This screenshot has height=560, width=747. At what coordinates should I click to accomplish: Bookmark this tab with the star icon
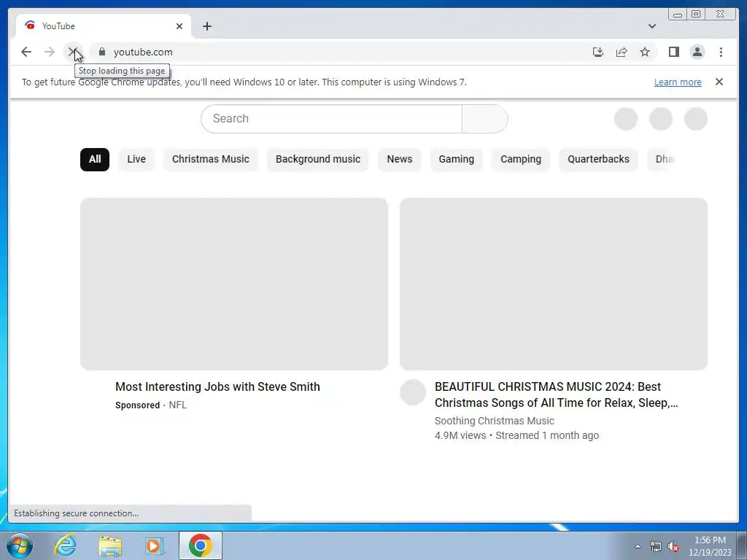pos(645,52)
